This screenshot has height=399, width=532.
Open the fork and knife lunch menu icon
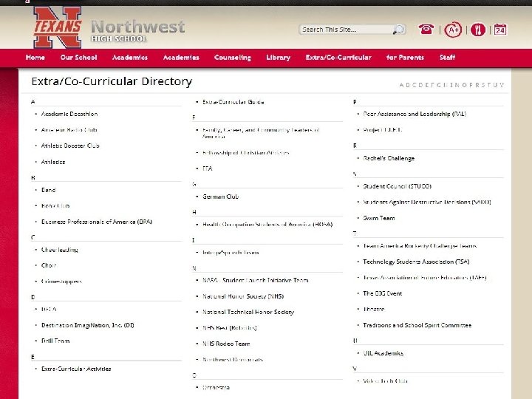pos(478,30)
